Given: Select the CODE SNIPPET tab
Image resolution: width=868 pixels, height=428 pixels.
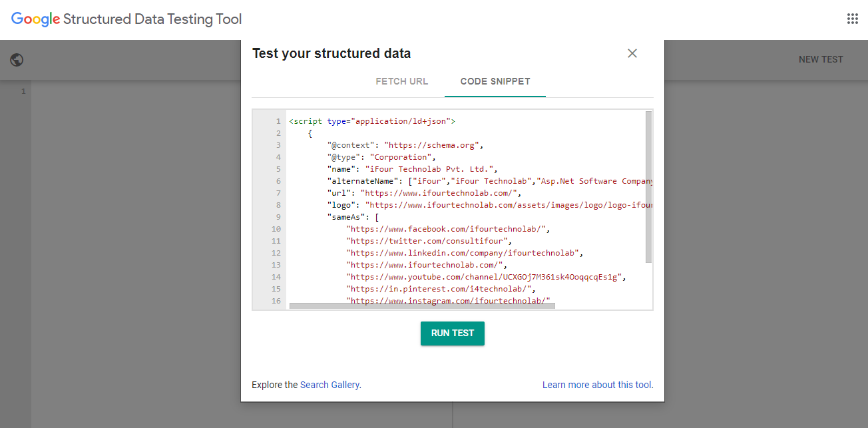Looking at the screenshot, I should (x=495, y=81).
